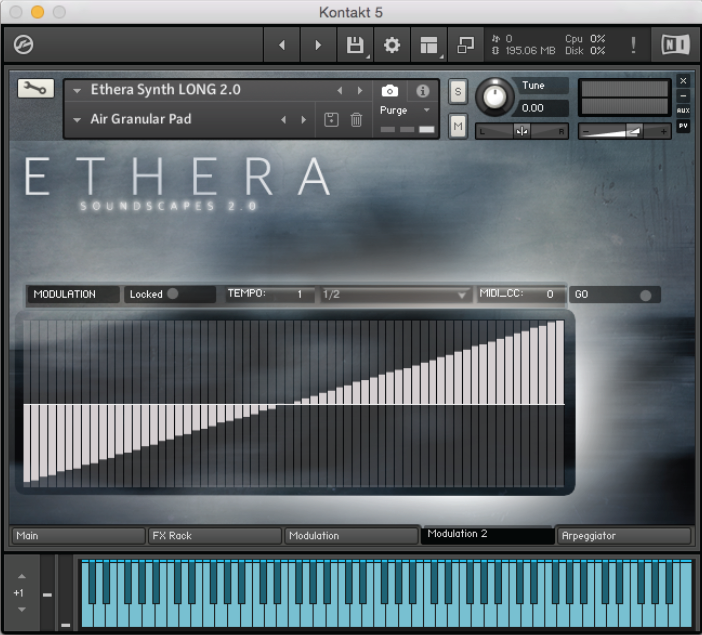The image size is (702, 635).
Task: Switch to the Modulation tab
Action: 351,536
